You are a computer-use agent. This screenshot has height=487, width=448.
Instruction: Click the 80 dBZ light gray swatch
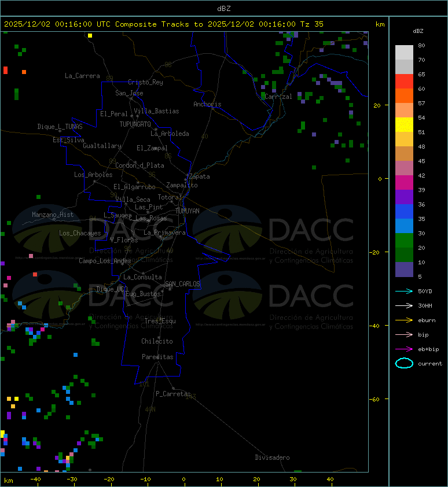[404, 53]
